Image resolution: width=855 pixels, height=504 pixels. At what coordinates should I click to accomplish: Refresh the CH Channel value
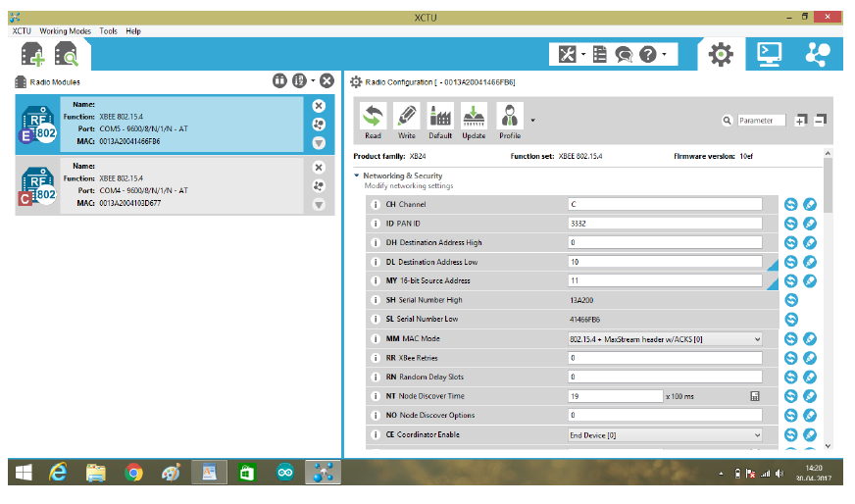(790, 204)
